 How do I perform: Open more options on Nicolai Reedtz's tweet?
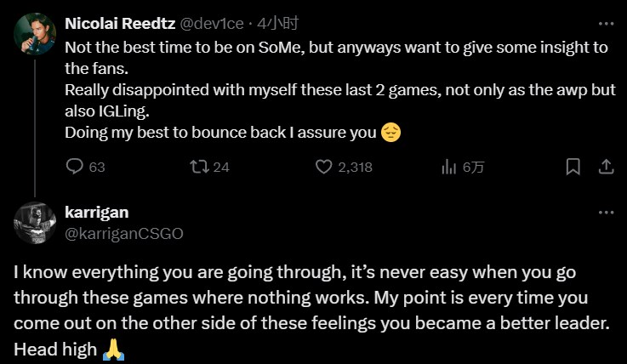tap(605, 23)
